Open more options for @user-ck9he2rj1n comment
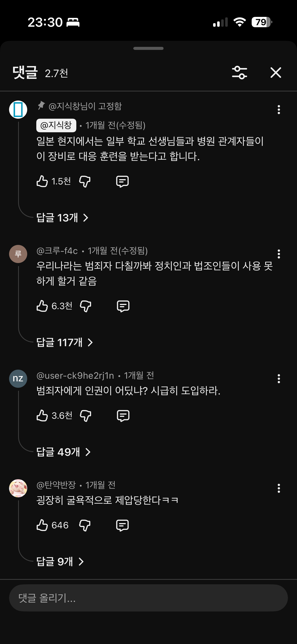 pyautogui.click(x=279, y=379)
